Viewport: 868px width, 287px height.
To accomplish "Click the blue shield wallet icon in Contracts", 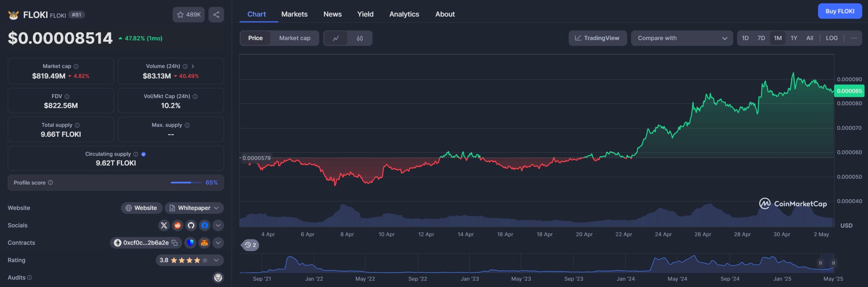I will tap(190, 243).
